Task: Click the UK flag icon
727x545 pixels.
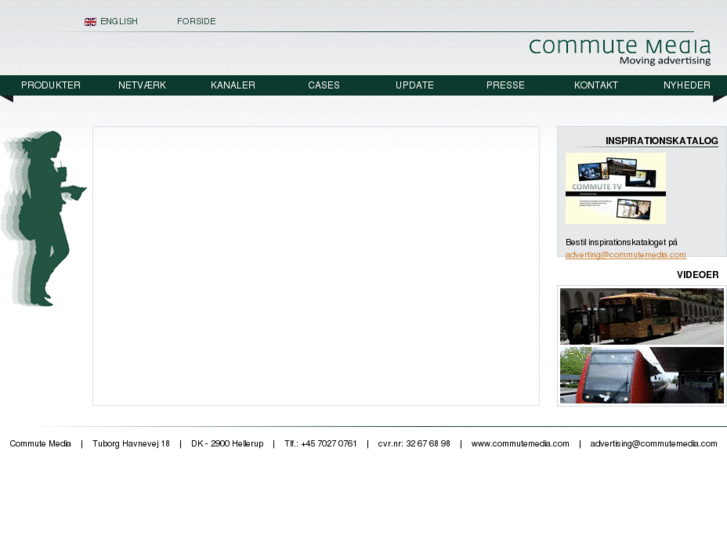Action: click(x=90, y=22)
